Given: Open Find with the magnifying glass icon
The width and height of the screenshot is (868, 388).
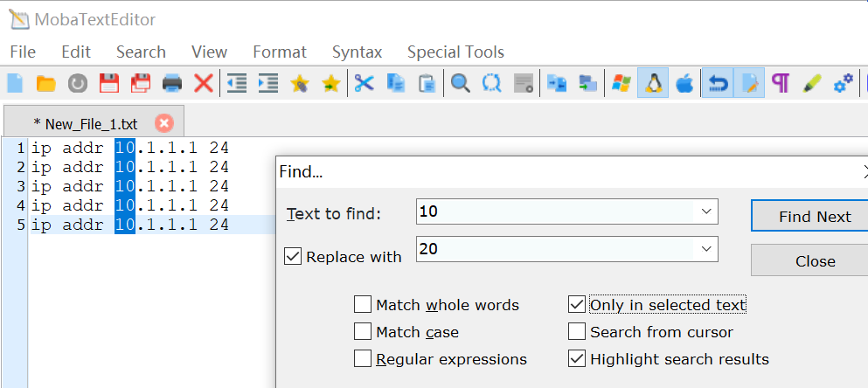Looking at the screenshot, I should (x=460, y=84).
